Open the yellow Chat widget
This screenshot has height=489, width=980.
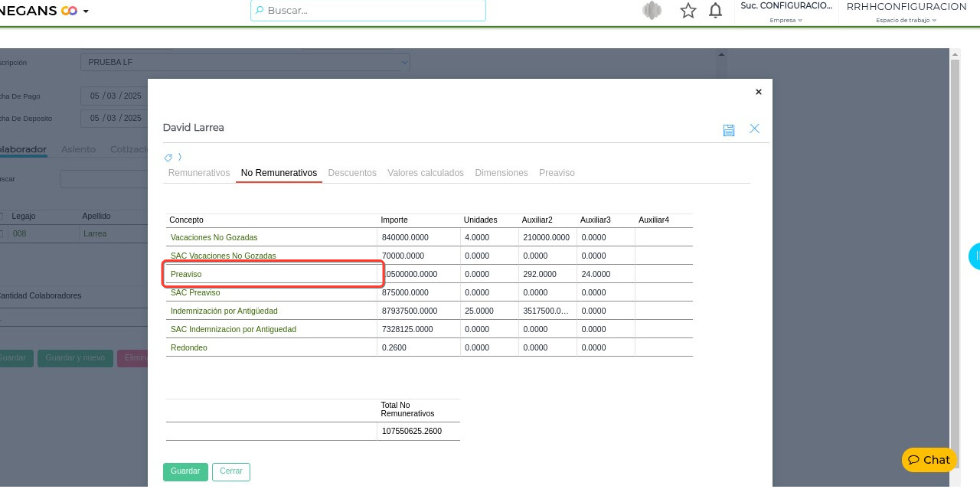tap(929, 460)
